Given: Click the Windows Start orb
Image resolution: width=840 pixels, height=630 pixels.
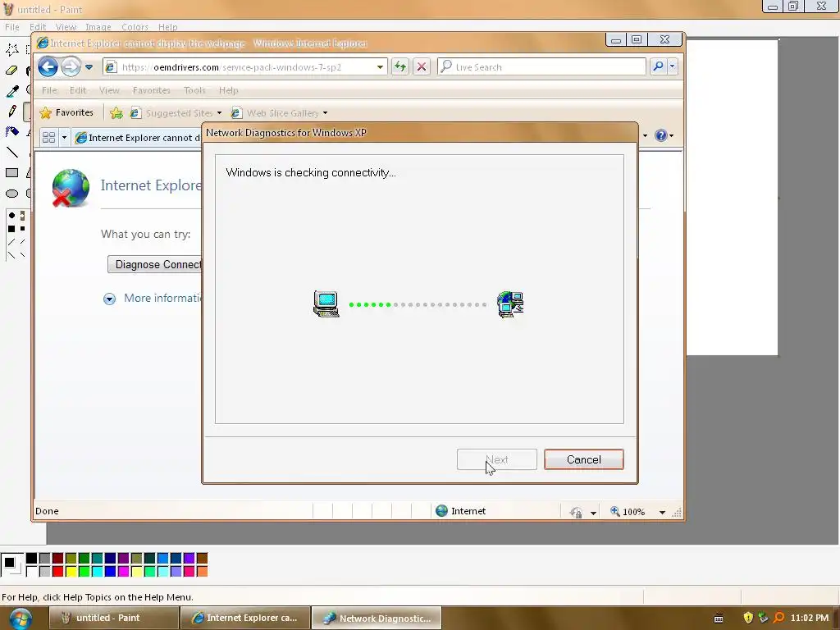Looking at the screenshot, I should (x=21, y=619).
